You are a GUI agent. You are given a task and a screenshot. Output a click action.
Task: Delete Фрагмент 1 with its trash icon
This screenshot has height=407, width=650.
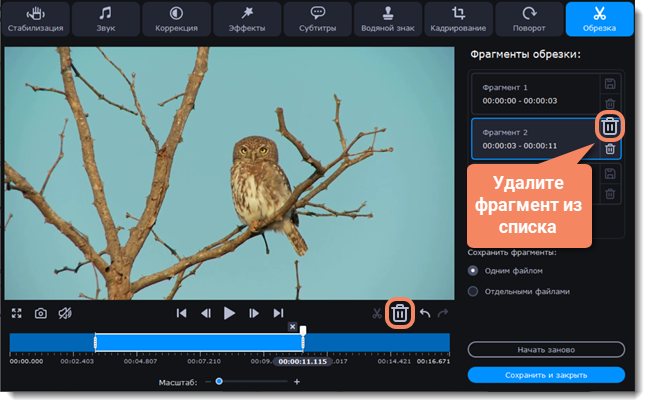pyautogui.click(x=609, y=102)
